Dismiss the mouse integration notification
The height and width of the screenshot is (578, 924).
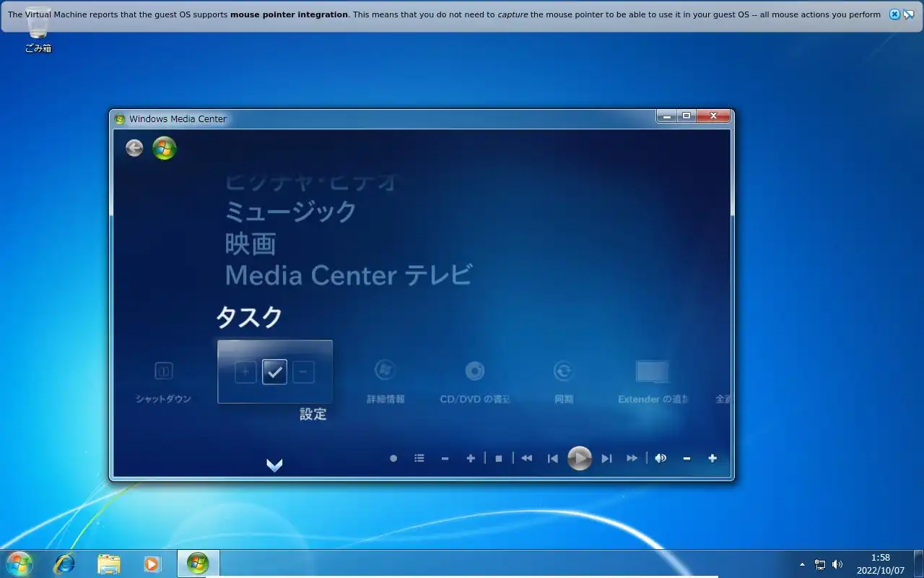click(x=894, y=14)
